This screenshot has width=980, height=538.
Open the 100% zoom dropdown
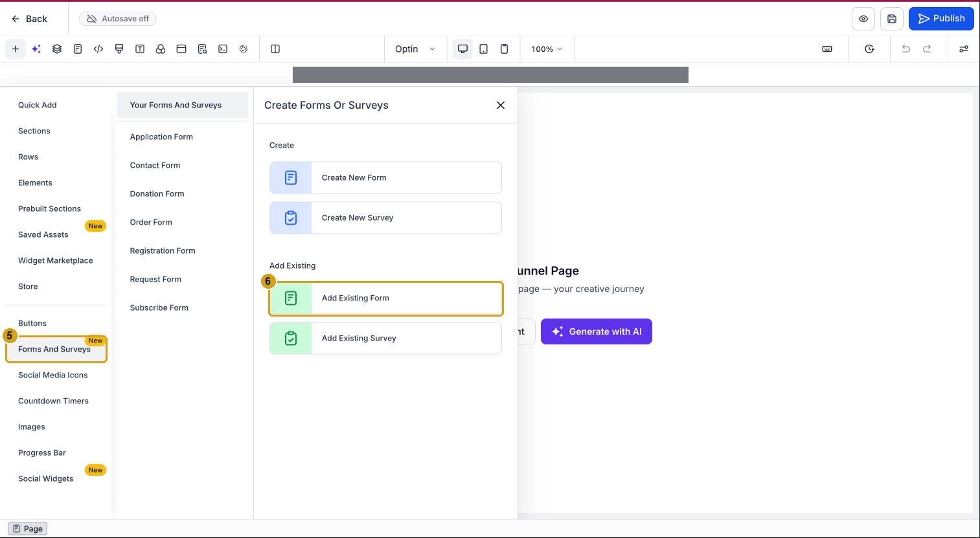(547, 49)
